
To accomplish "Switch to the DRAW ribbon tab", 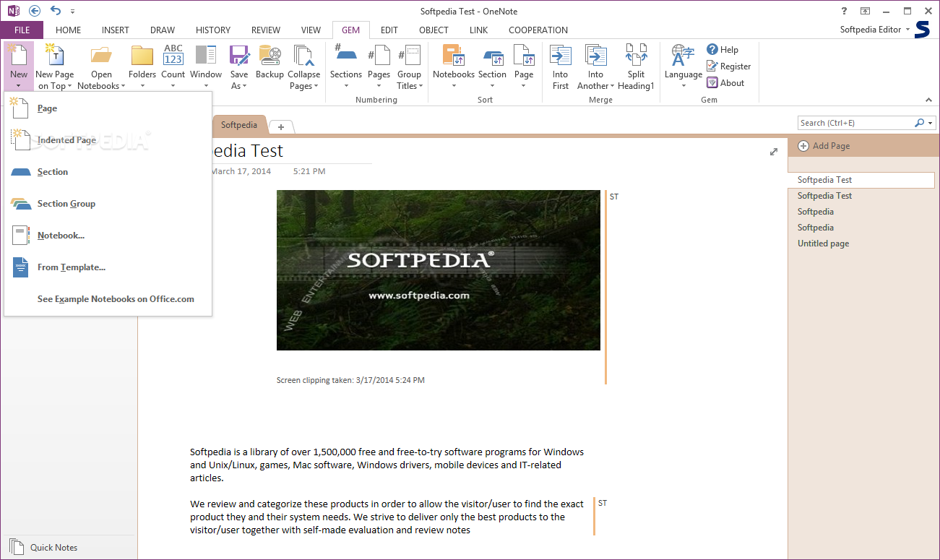I will (x=163, y=30).
